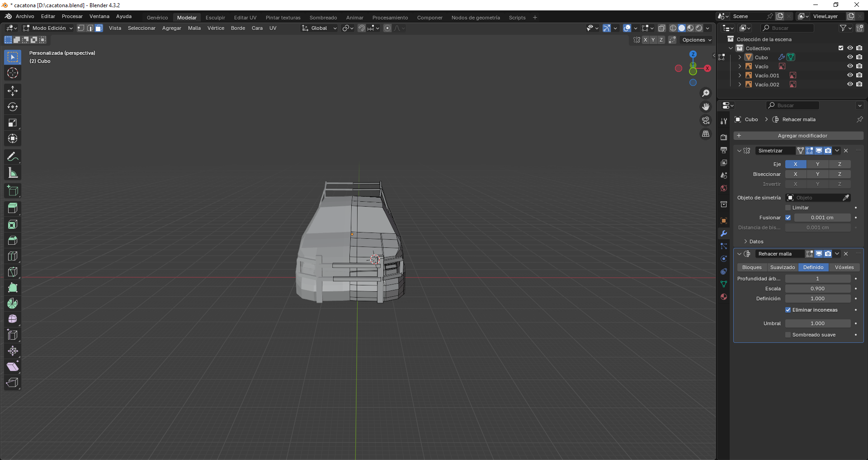
Task: Open the Malla menu
Action: [194, 28]
